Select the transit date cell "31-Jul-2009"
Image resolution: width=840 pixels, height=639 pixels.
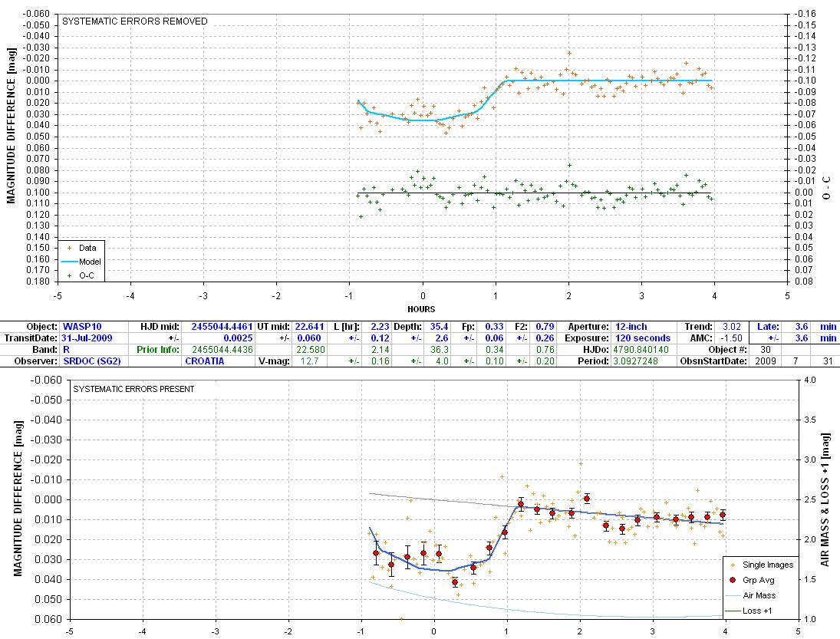(86, 338)
